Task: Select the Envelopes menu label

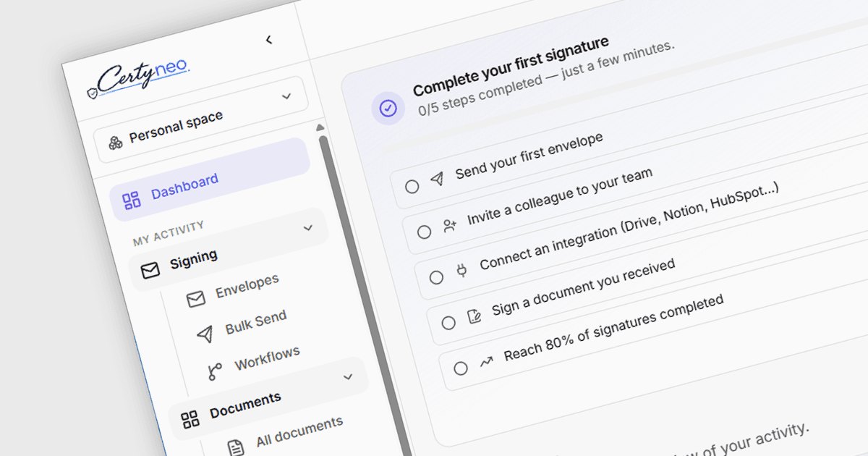Action: coord(247,287)
